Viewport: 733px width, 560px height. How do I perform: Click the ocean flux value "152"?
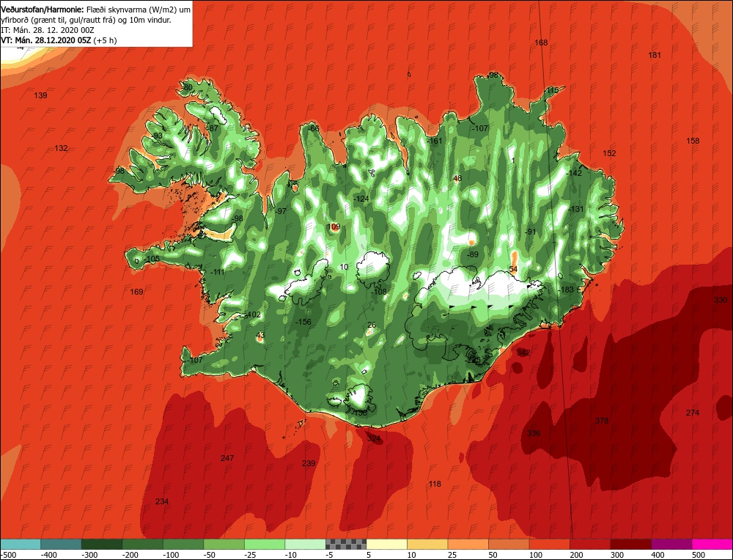[x=610, y=153]
